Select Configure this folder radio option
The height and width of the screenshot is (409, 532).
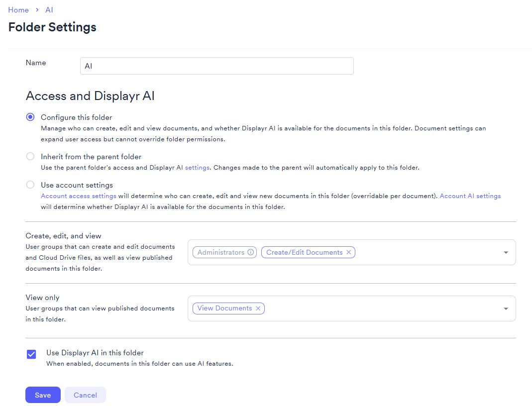point(30,117)
